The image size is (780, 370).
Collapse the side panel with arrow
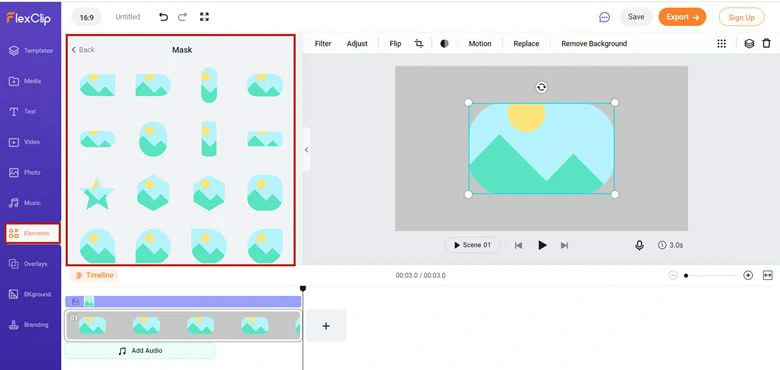(x=306, y=150)
